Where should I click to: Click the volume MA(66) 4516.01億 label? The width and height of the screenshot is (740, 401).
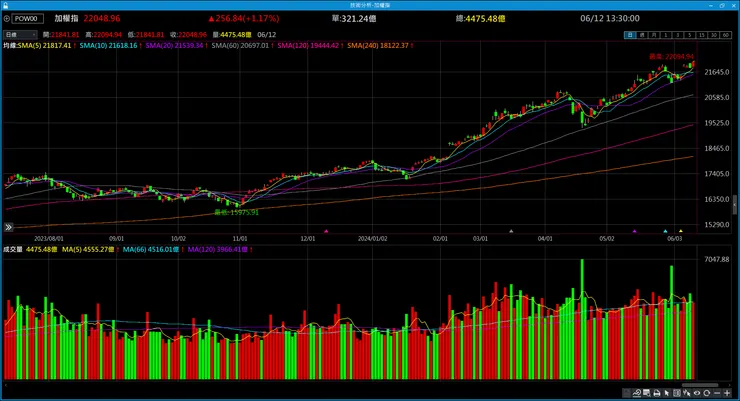151,250
